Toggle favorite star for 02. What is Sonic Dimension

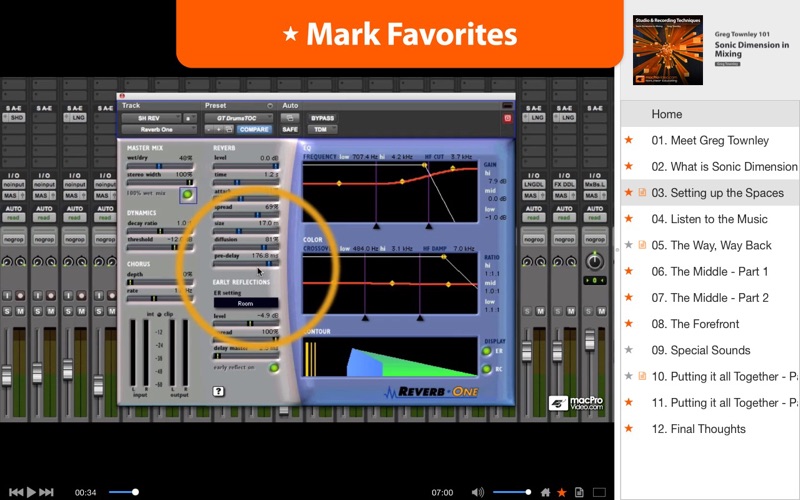[x=629, y=166]
